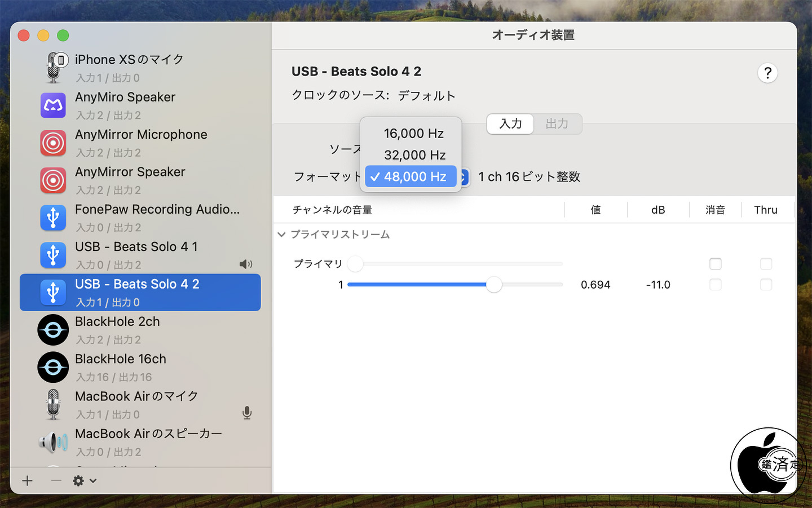Toggle the primary stream Thru checkbox
Image resolution: width=812 pixels, height=508 pixels.
click(x=766, y=263)
